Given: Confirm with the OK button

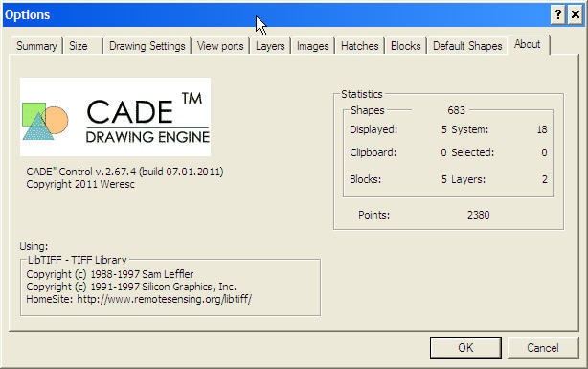Looking at the screenshot, I should [x=465, y=348].
